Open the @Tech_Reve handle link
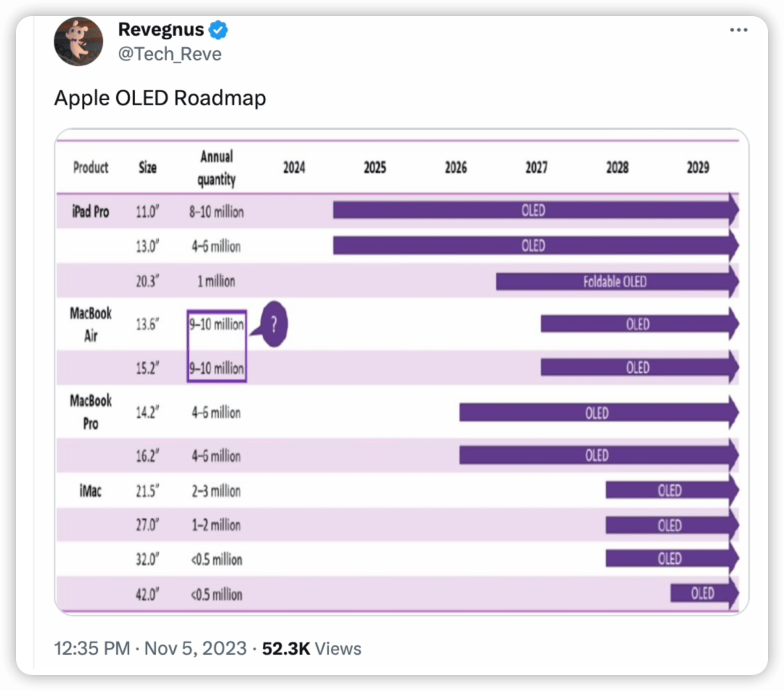784x691 pixels. pos(169,54)
